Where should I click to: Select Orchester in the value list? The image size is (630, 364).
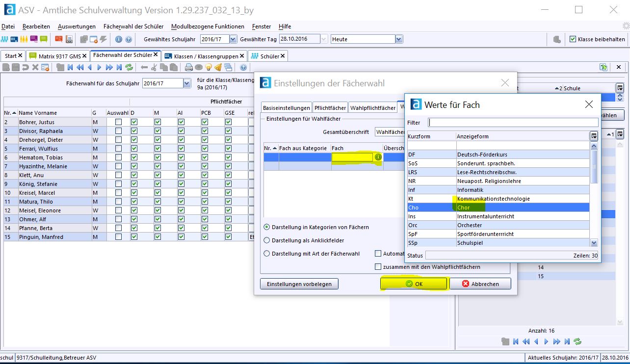pyautogui.click(x=499, y=225)
